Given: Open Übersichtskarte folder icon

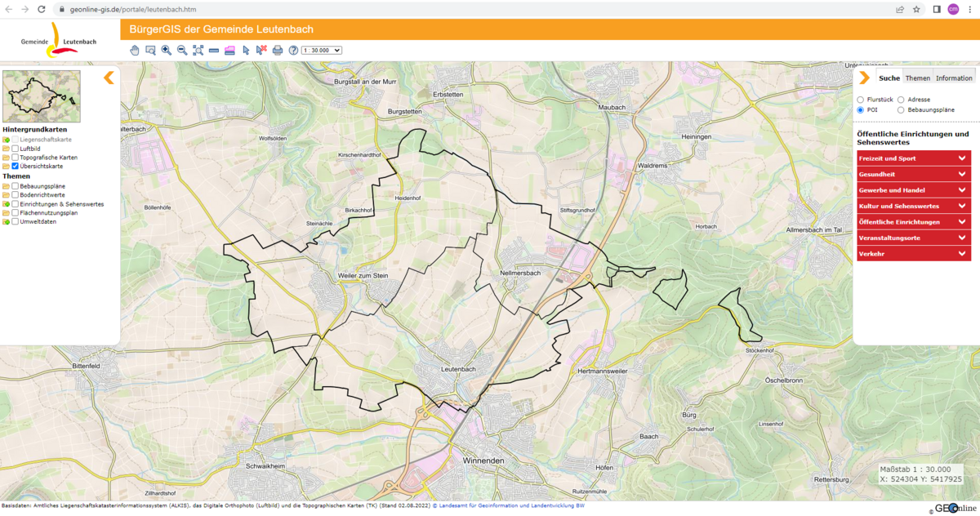Looking at the screenshot, I should (6, 166).
